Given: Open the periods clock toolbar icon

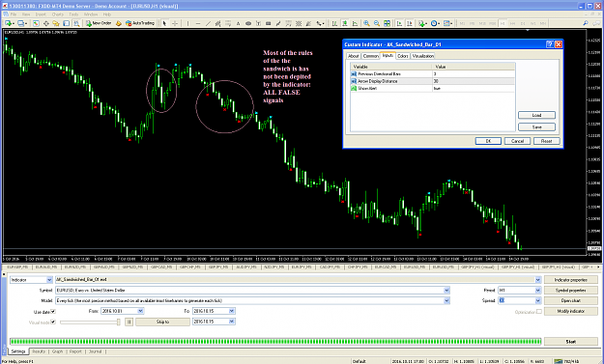Looking at the screenshot, I should [435, 23].
